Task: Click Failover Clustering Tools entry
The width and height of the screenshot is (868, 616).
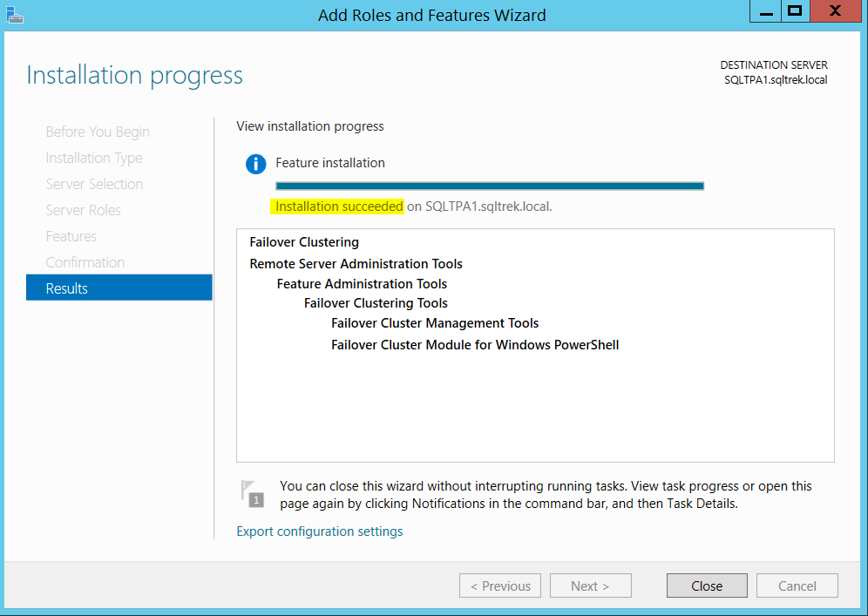Action: tap(376, 303)
